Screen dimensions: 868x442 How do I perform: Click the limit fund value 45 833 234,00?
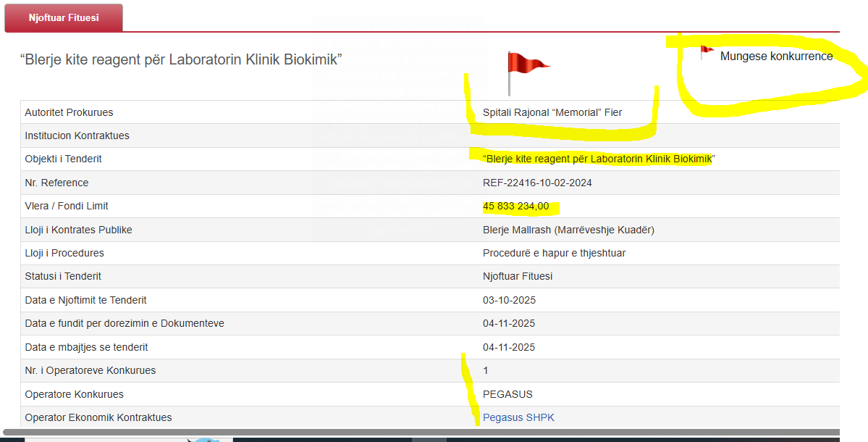pyautogui.click(x=515, y=207)
